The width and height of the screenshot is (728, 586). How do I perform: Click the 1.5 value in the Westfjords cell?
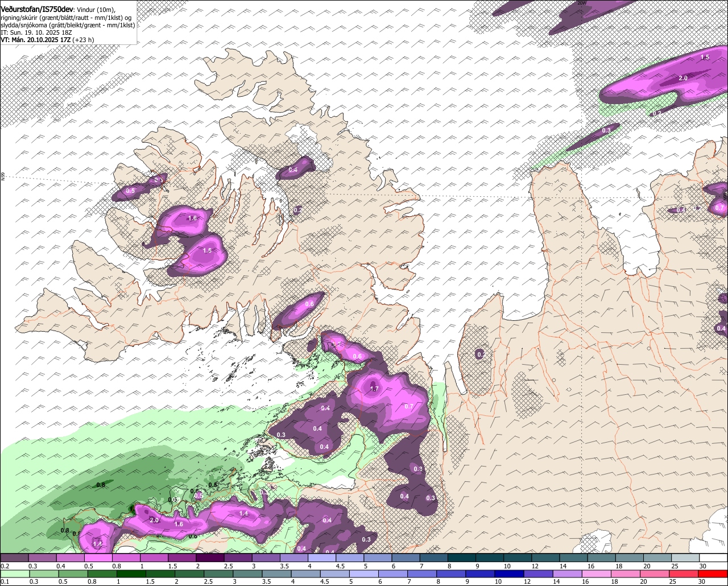coord(207,250)
